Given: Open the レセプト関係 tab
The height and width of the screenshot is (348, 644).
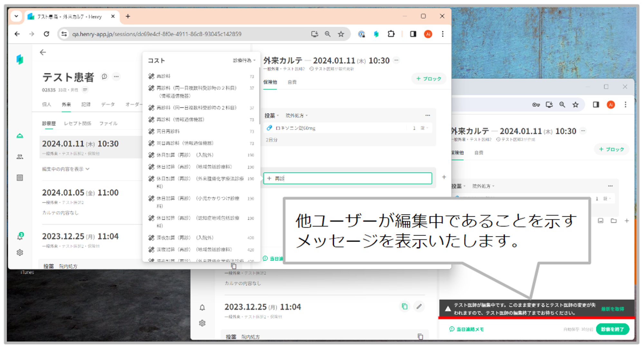Looking at the screenshot, I should point(77,123).
